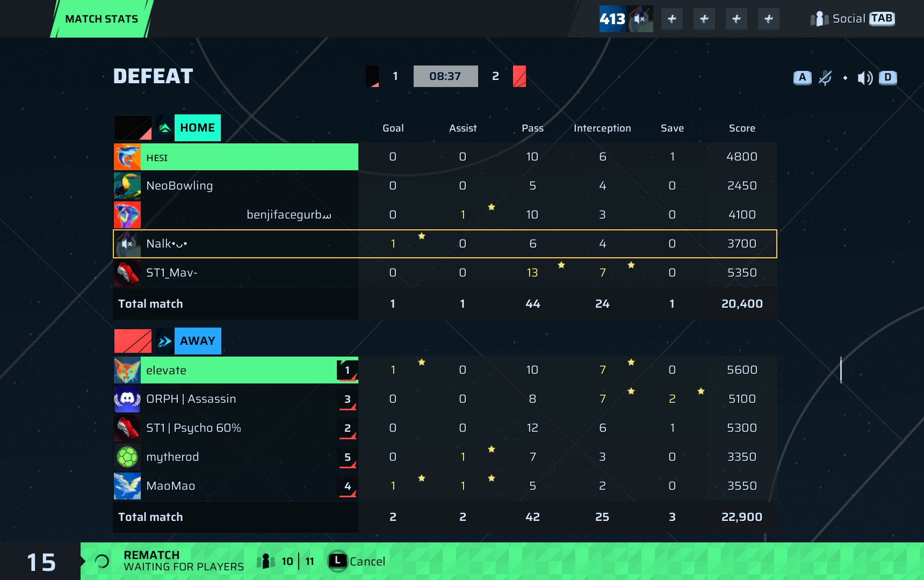924x580 pixels.
Task: Click the red away team color swatch
Action: (x=133, y=341)
